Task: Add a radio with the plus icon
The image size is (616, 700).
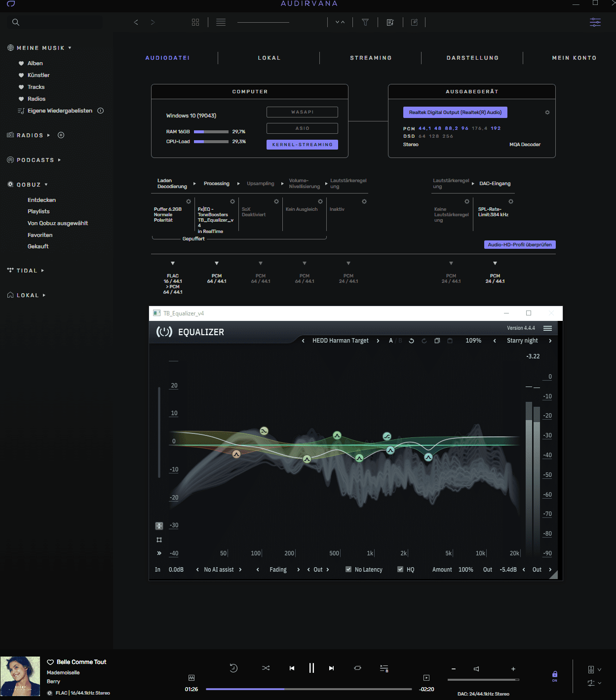Action: (61, 135)
